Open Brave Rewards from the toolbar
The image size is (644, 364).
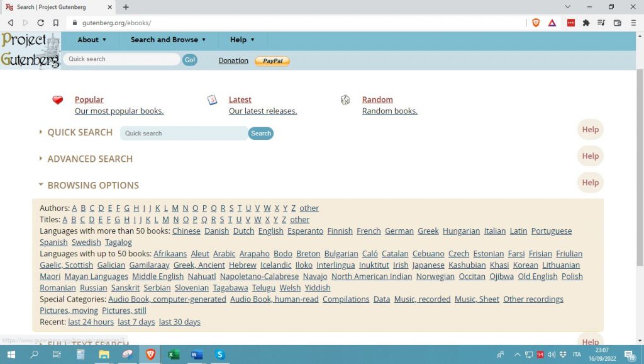click(x=552, y=23)
